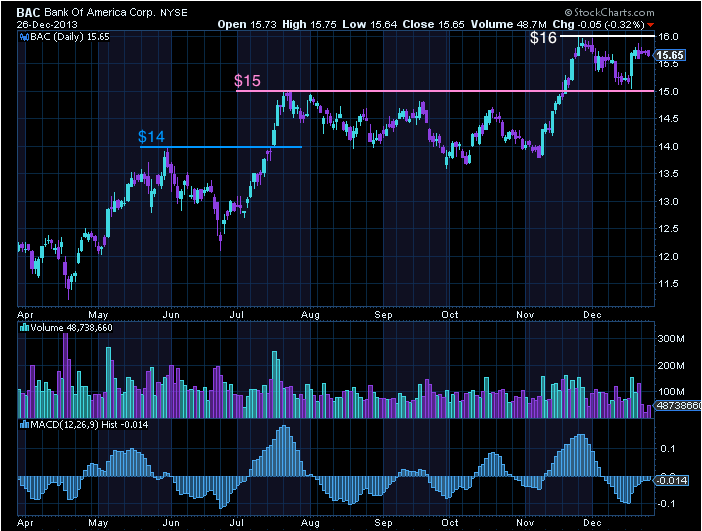The height and width of the screenshot is (531, 702).
Task: Click the Dec label under MACD panel
Action: (x=592, y=522)
